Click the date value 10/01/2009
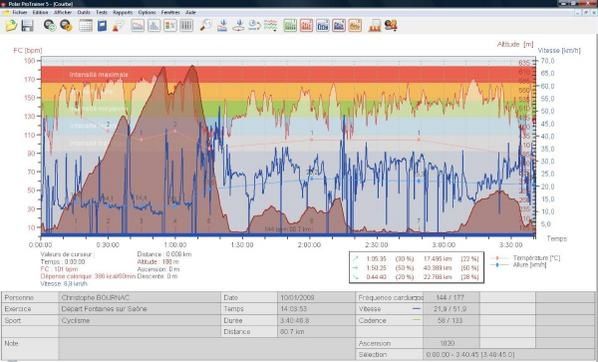This screenshot has width=598, height=362. (297, 298)
